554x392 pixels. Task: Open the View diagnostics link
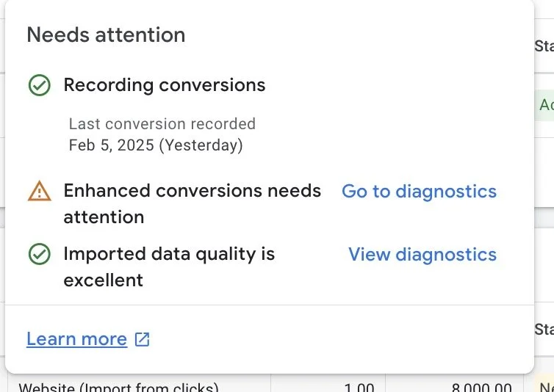(x=422, y=255)
